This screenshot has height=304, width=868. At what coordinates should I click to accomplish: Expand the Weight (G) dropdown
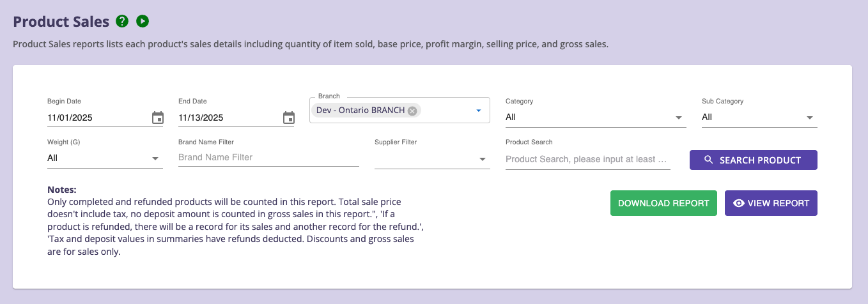(105, 158)
